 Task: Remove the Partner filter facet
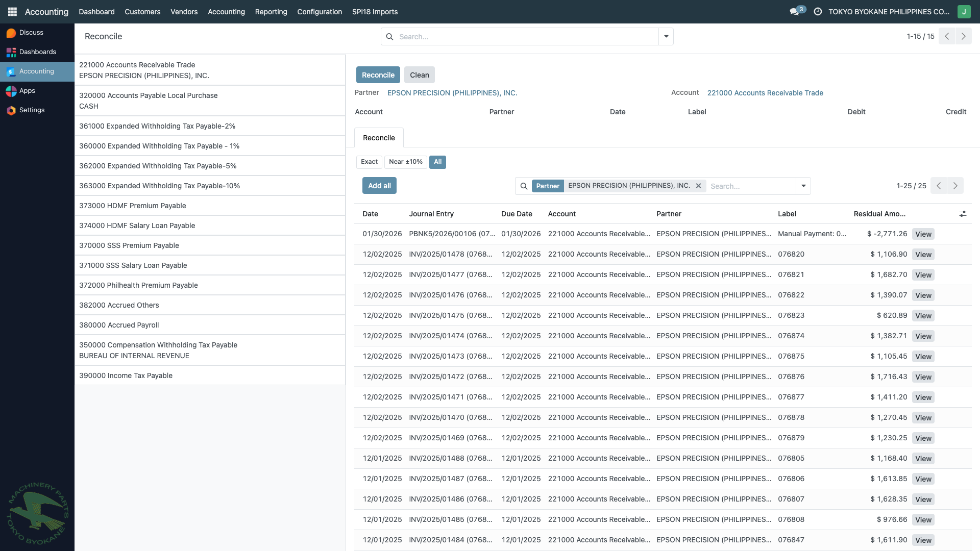pyautogui.click(x=698, y=186)
